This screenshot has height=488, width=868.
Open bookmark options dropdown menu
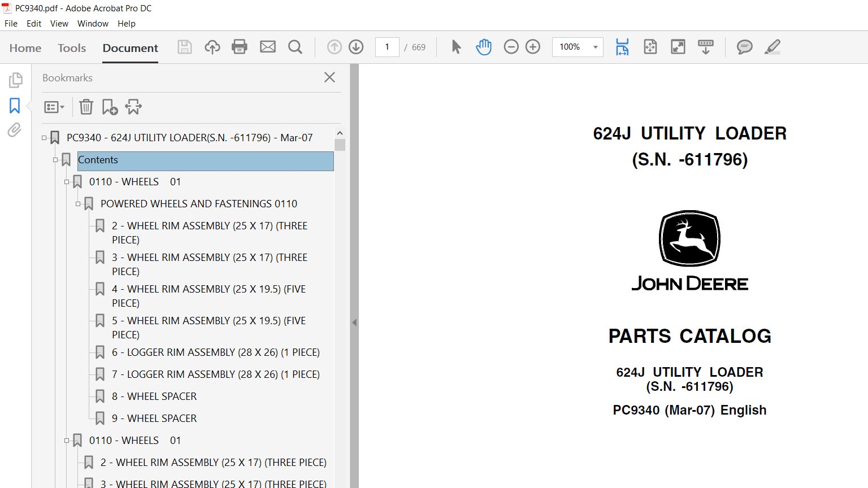[x=54, y=107]
